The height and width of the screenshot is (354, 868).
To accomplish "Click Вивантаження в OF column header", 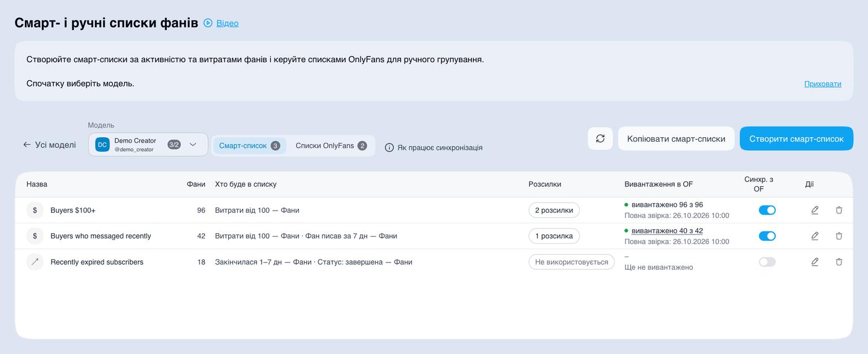I will 658,184.
